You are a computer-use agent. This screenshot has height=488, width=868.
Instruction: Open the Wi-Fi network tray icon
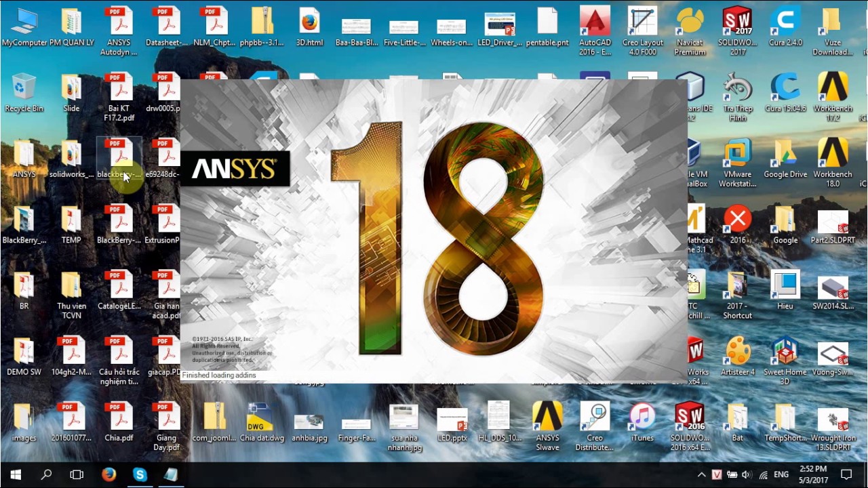point(763,475)
